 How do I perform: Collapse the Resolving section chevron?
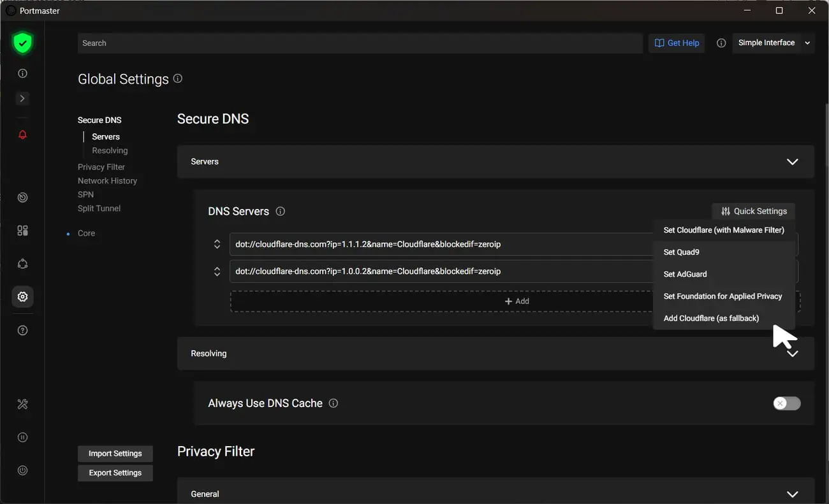793,354
